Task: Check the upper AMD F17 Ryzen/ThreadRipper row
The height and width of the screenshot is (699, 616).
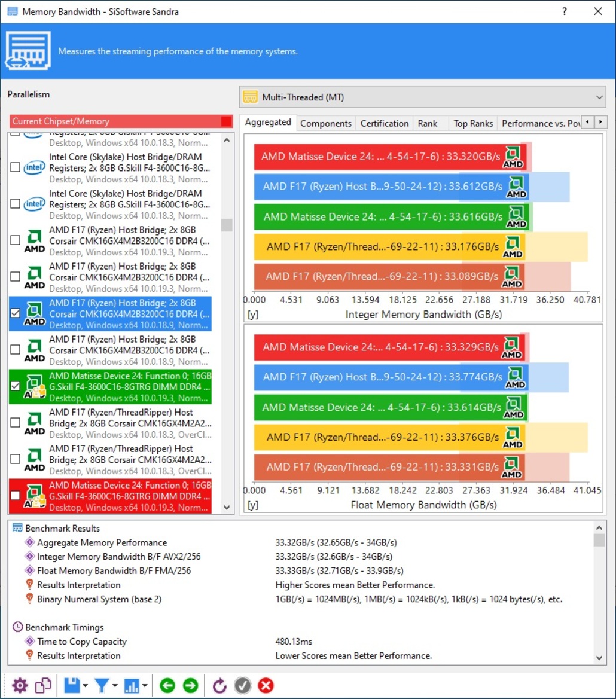Action: 15,422
